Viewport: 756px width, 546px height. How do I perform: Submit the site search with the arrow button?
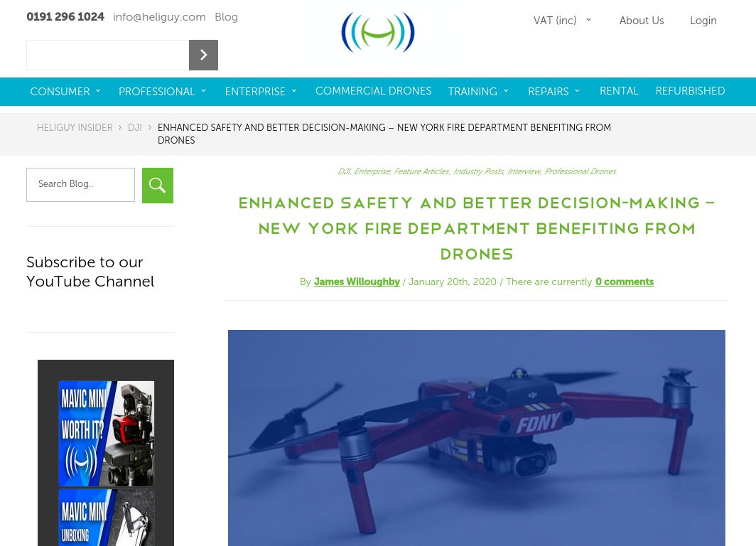tap(203, 55)
